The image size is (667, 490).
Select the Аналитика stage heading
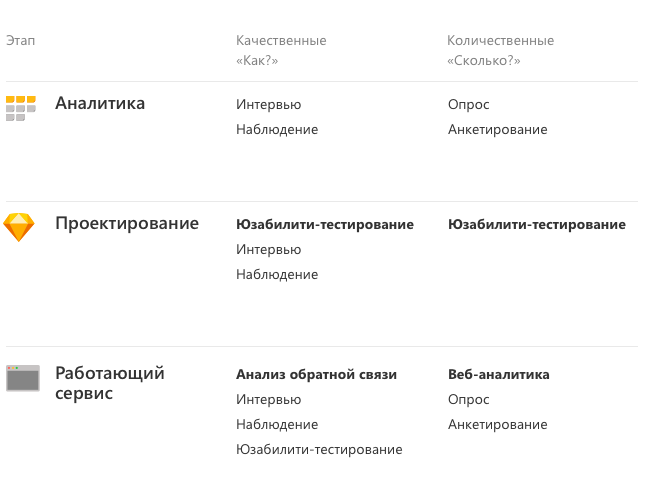(x=100, y=103)
